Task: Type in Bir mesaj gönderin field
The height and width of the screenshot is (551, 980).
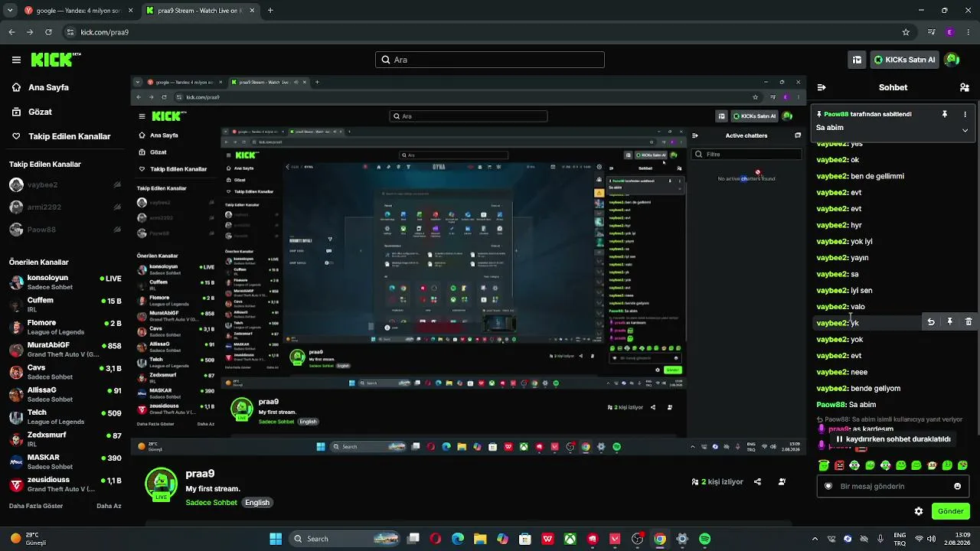Action: pos(891,486)
